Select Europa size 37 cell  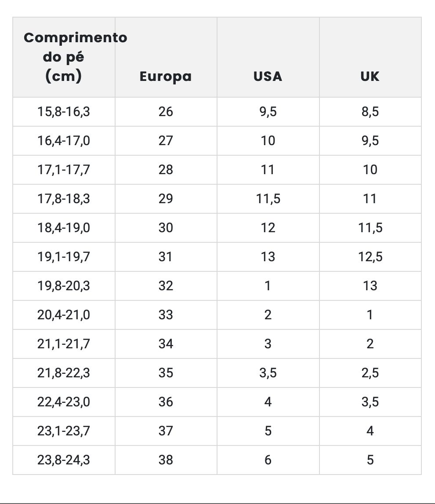[166, 431]
